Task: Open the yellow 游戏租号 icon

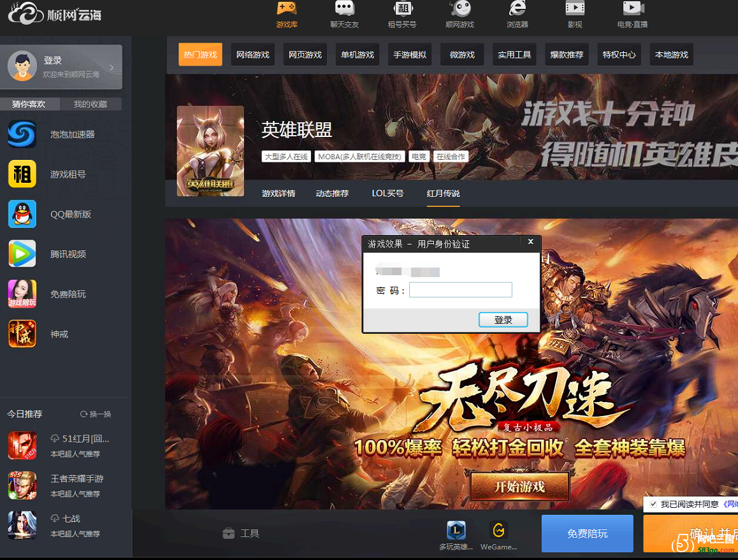Action: (x=22, y=174)
